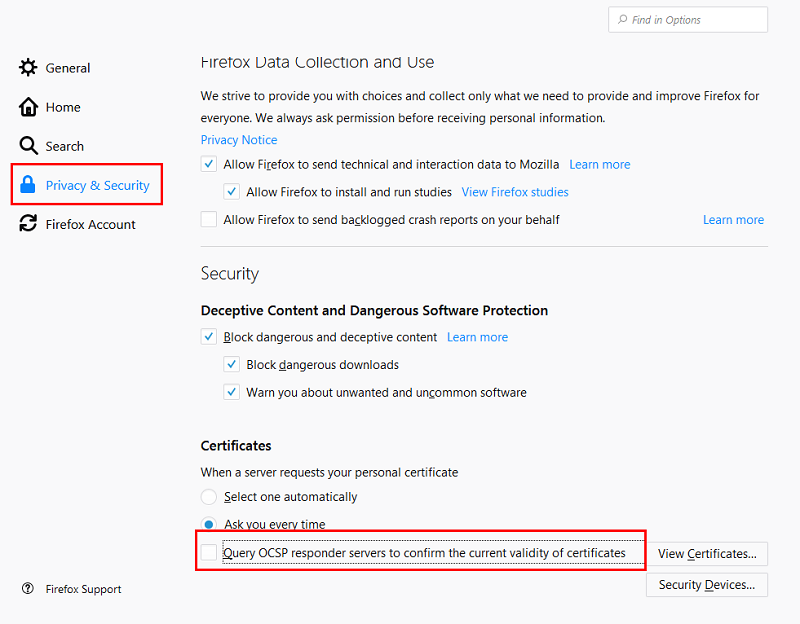The width and height of the screenshot is (800, 624).
Task: Choose Select one automatically radio button
Action: (x=209, y=496)
